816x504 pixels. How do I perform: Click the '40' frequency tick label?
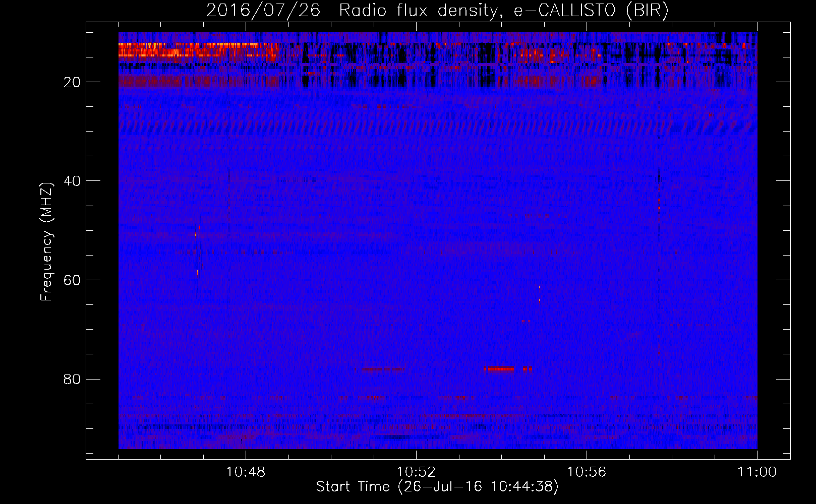(72, 181)
